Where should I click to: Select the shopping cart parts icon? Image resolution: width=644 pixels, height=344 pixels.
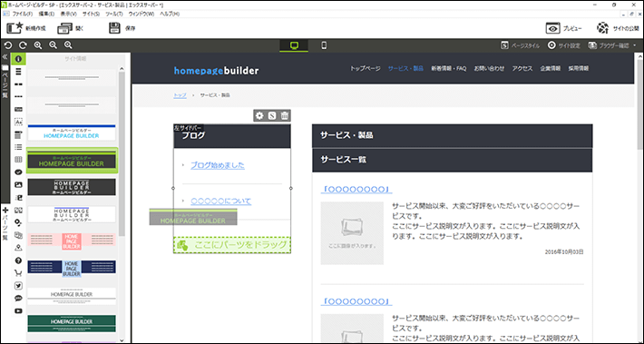(18, 273)
